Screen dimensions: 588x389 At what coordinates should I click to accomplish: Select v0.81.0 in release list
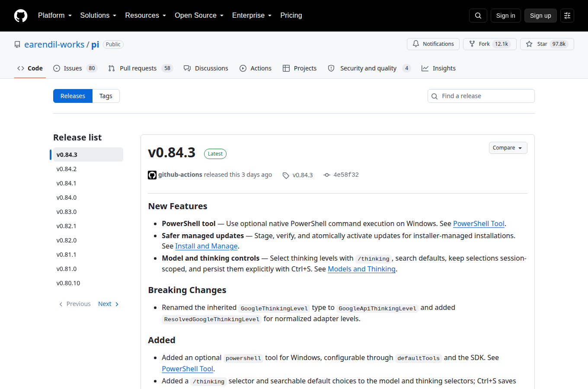[88, 269]
